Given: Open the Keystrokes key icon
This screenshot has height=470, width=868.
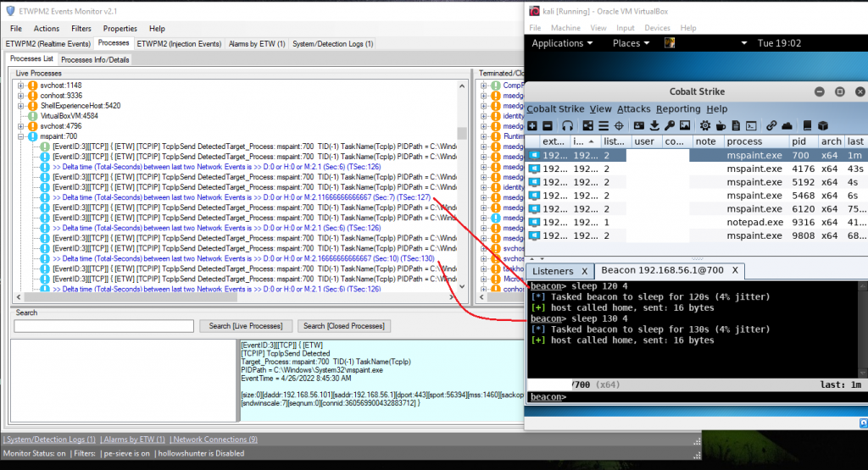Looking at the screenshot, I should point(670,125).
